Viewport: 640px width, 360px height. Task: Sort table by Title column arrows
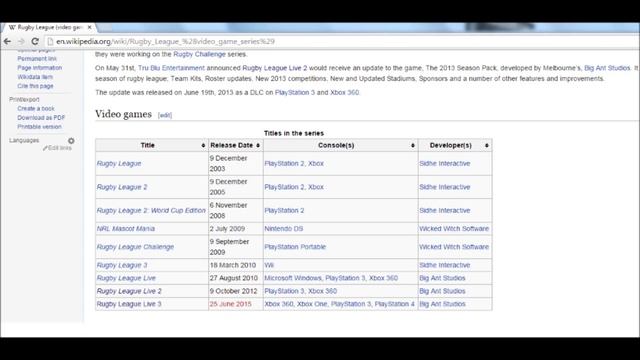tap(203, 146)
